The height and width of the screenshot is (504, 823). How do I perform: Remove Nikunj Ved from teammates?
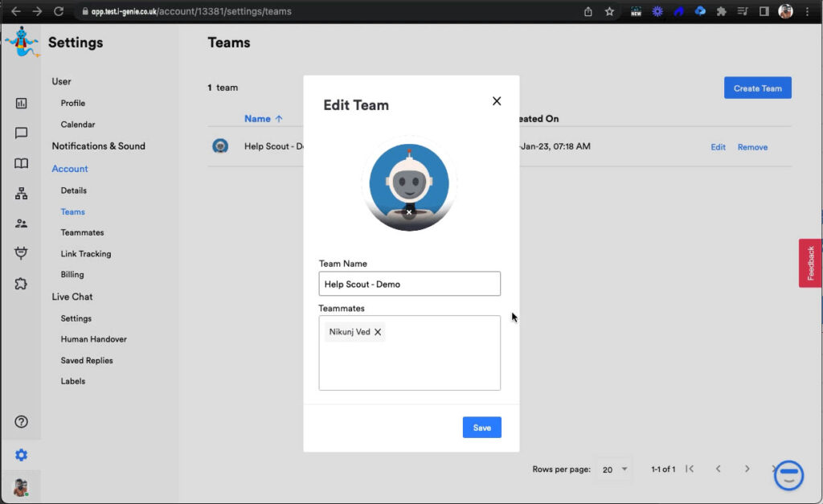[378, 332]
